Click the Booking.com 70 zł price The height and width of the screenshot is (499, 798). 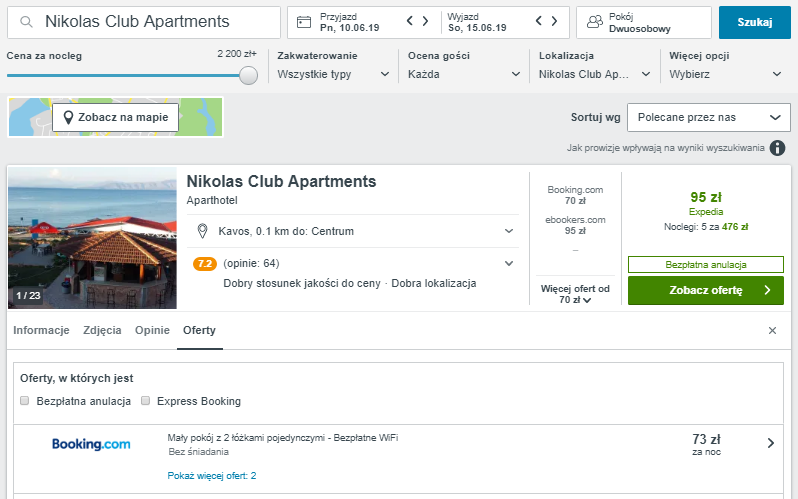pyautogui.click(x=575, y=195)
